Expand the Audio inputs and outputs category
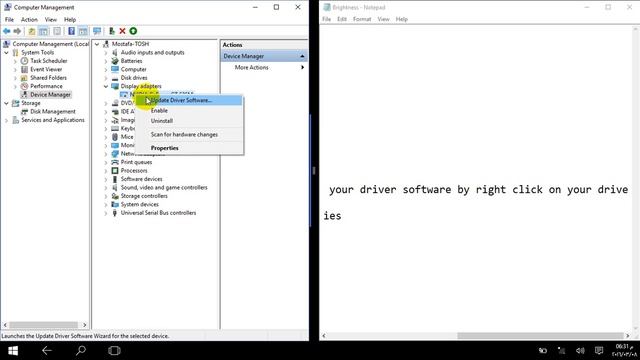 coord(106,53)
